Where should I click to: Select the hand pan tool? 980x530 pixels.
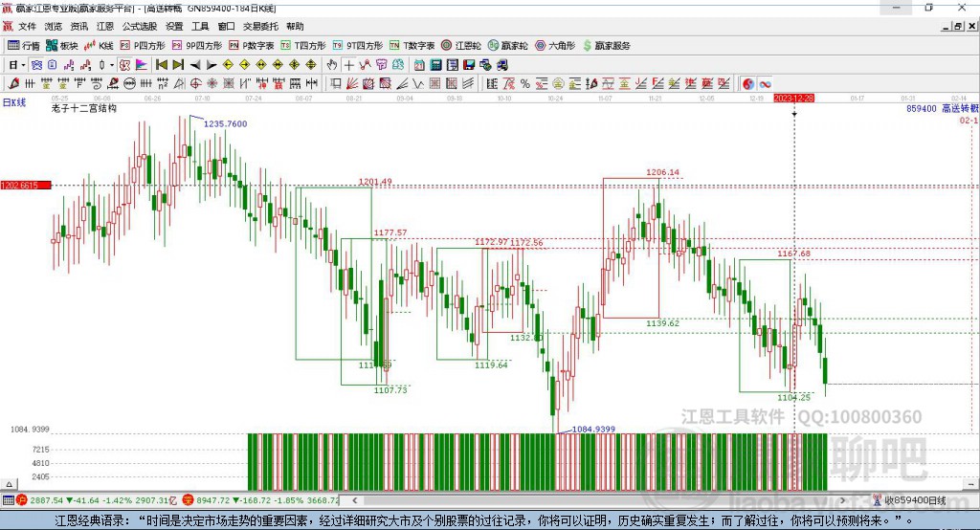[332, 65]
